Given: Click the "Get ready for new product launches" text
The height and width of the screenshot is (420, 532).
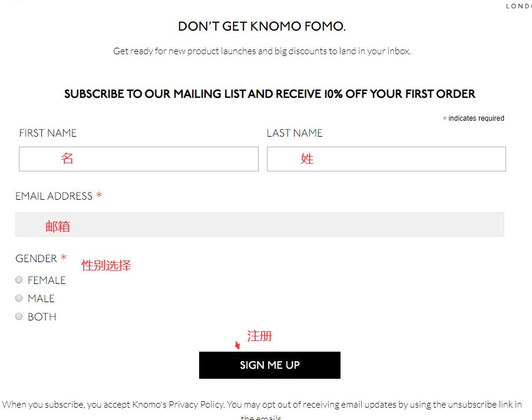Looking at the screenshot, I should tap(262, 51).
